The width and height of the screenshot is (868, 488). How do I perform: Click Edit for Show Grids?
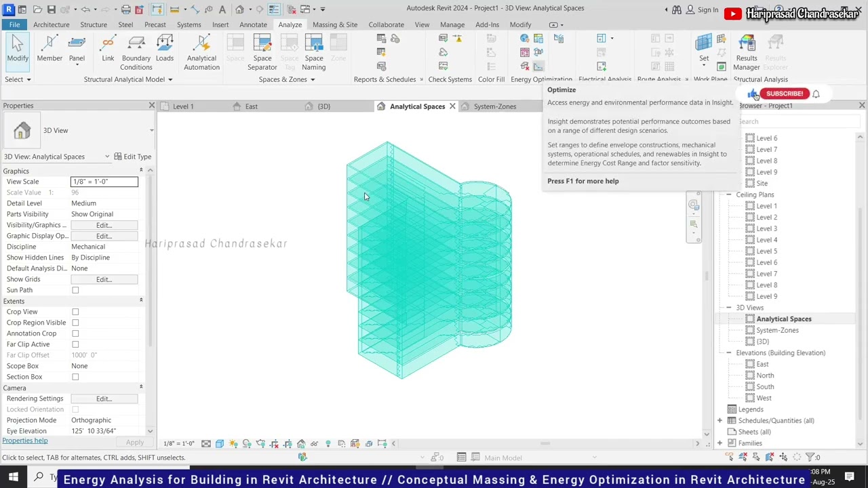point(104,279)
